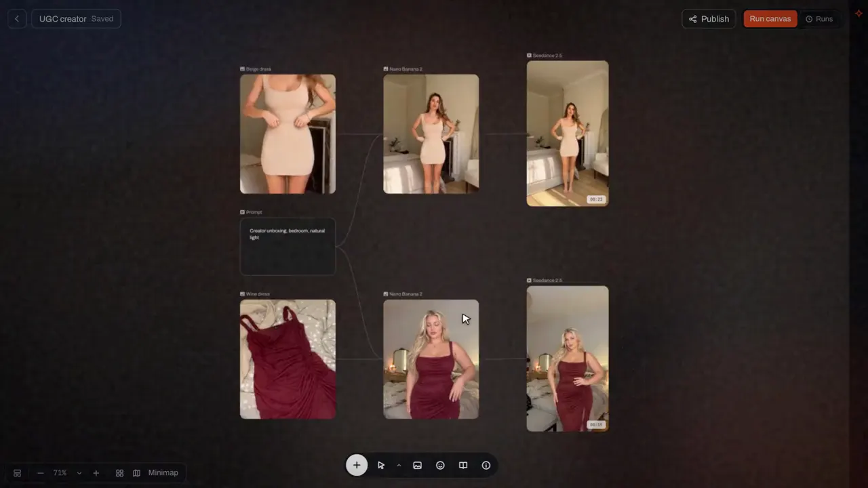Screen dimensions: 868x488
Task: Click the Prompt text box
Action: pos(288,246)
